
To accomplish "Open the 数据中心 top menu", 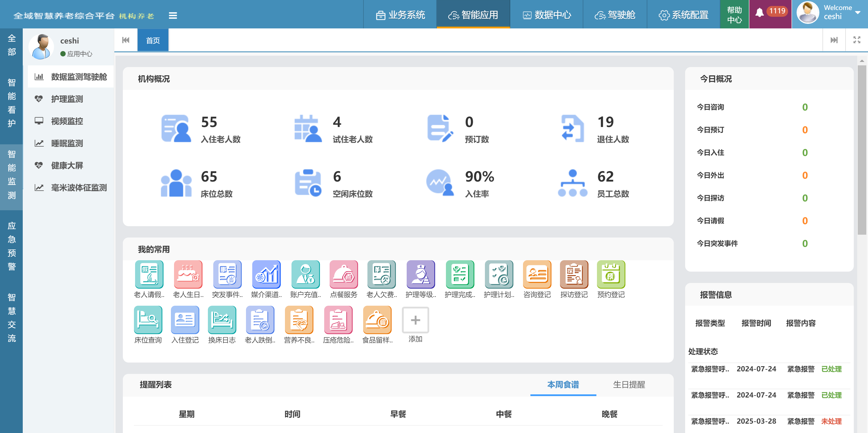I will [x=547, y=15].
